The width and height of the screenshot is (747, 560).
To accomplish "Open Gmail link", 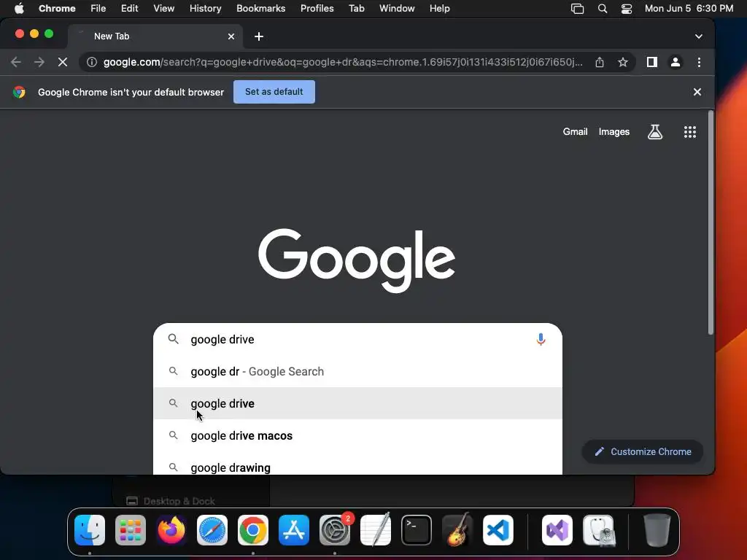I will (575, 132).
